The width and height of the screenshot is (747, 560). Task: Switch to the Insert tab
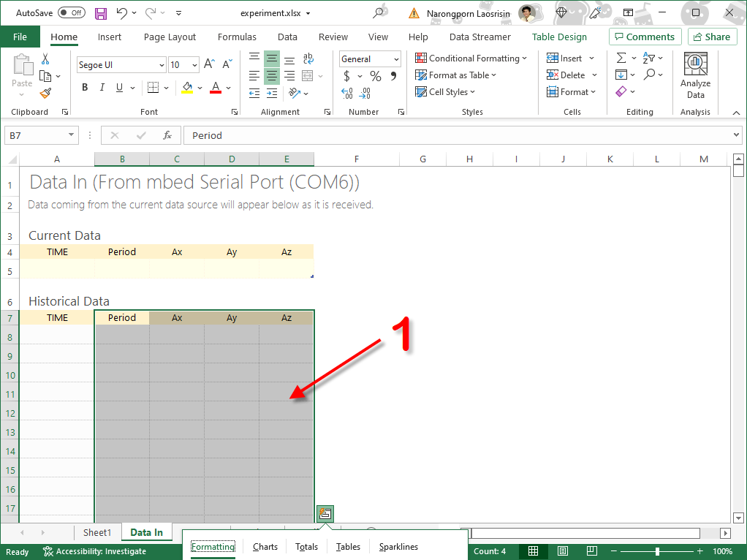coord(109,37)
